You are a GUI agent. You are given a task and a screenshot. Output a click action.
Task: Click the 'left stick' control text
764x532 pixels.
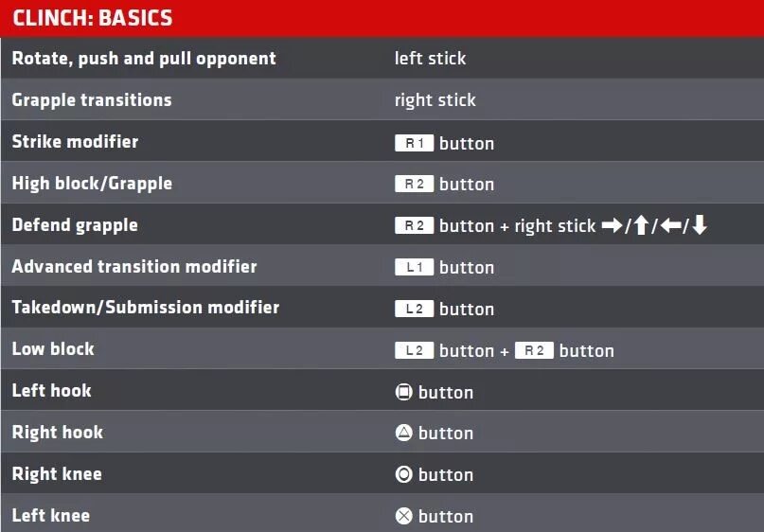point(430,59)
